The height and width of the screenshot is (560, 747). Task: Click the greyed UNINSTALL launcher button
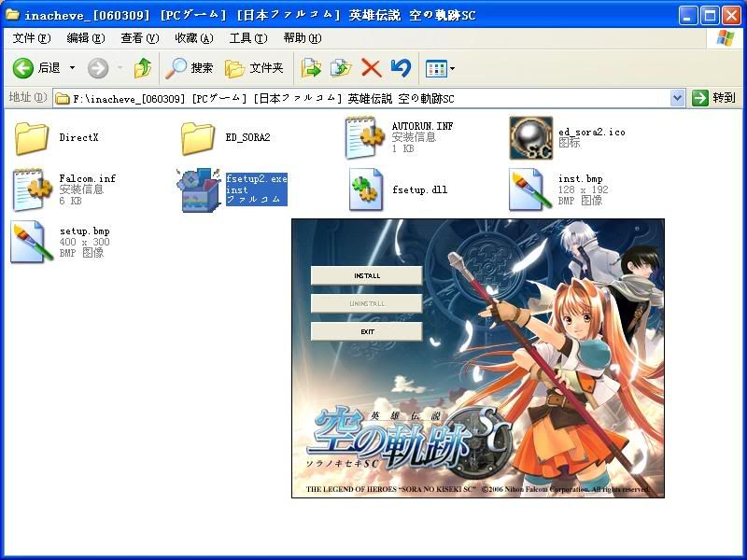(366, 303)
